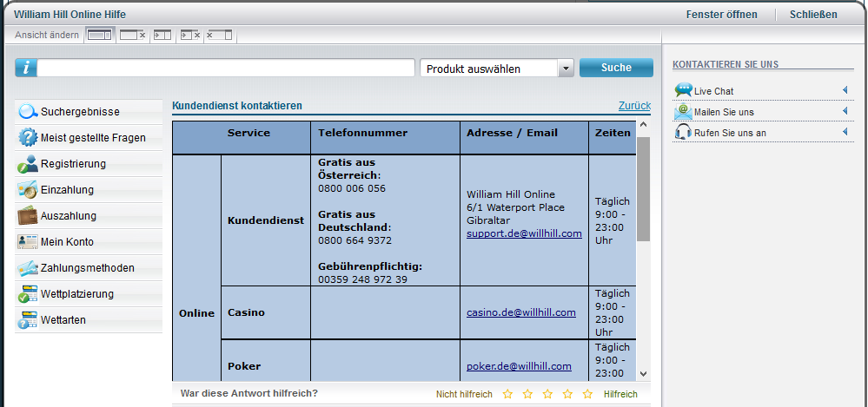
Task: Open Meist gestellte Fragen section
Action: coord(89,138)
